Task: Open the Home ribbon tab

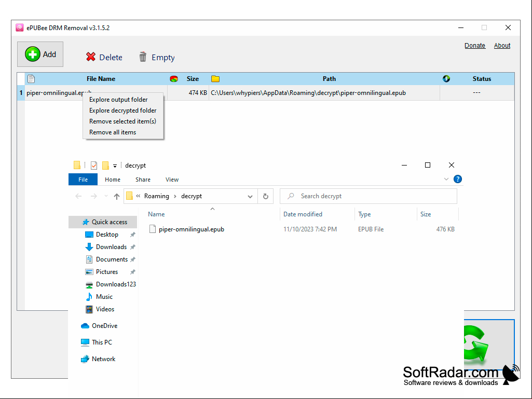Action: [113, 180]
